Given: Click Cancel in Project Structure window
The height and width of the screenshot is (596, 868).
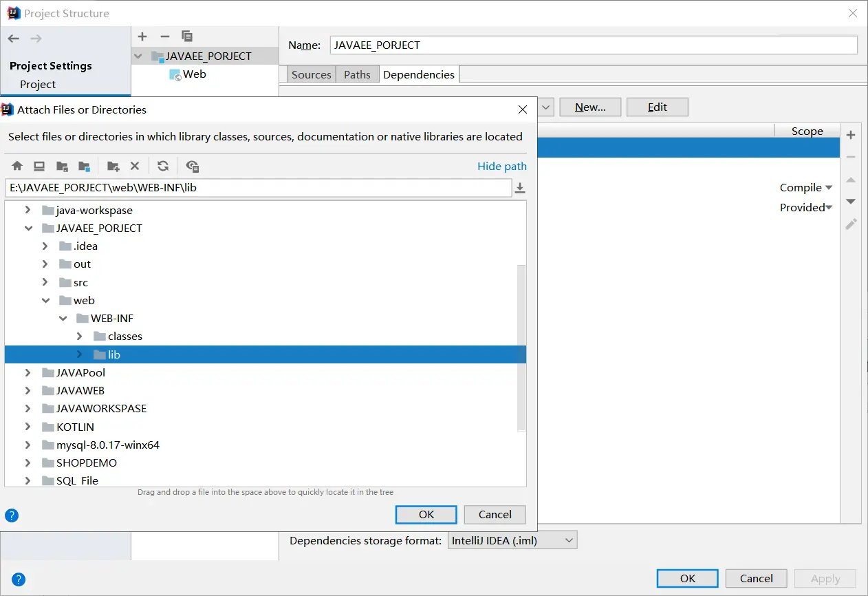Looking at the screenshot, I should 757,578.
